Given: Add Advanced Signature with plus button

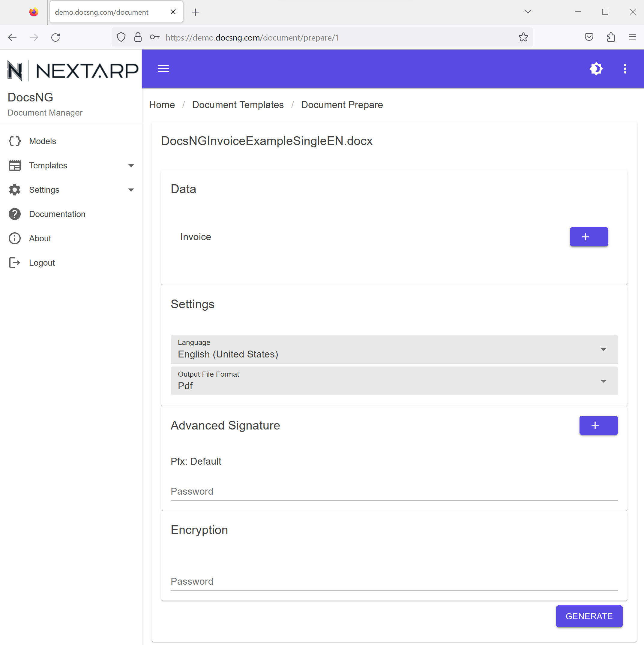Looking at the screenshot, I should [598, 425].
